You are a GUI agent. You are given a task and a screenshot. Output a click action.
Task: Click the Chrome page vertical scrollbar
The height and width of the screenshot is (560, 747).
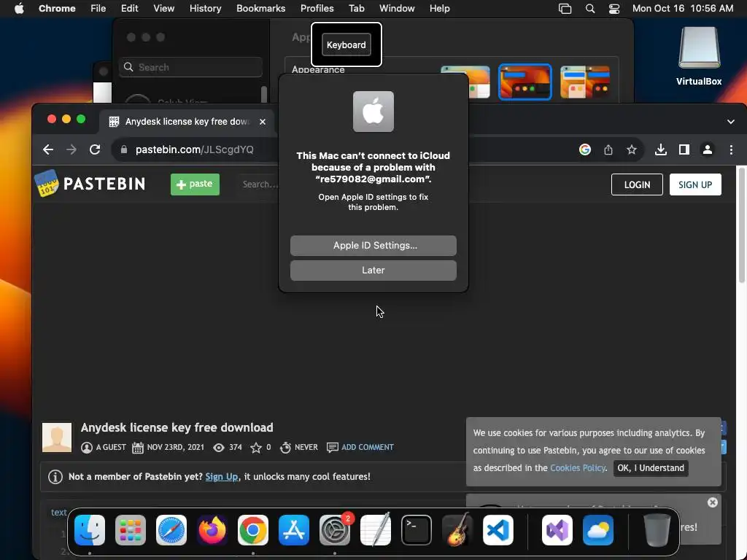click(741, 225)
